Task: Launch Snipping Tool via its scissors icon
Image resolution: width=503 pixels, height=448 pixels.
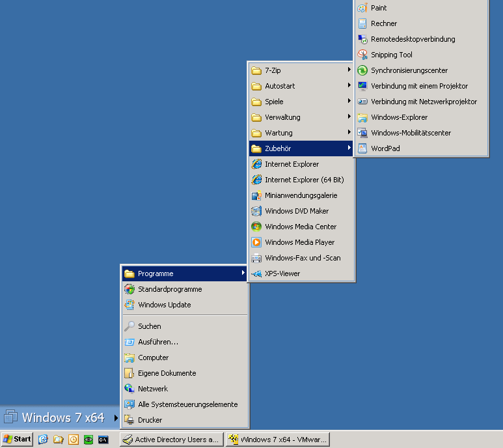Action: click(x=362, y=55)
